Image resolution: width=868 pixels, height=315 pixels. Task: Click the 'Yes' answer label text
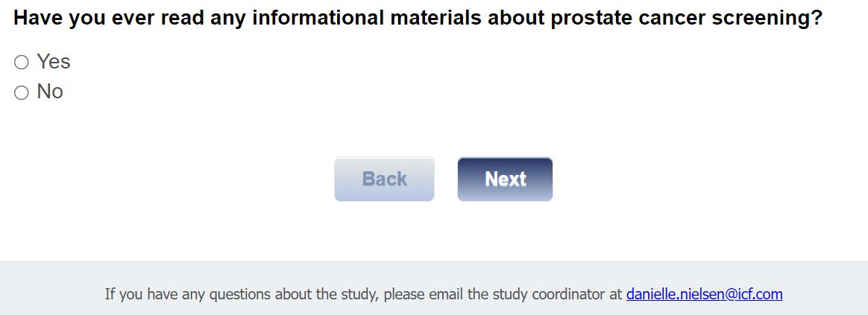(54, 62)
